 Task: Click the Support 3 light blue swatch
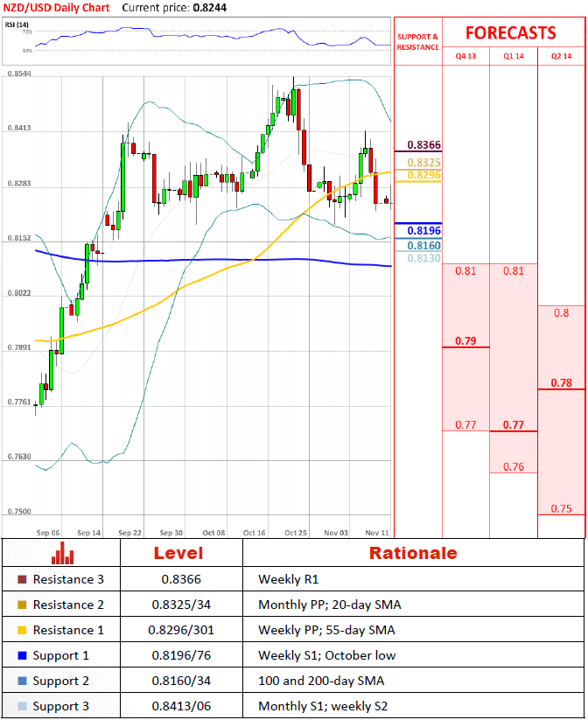coord(22,706)
